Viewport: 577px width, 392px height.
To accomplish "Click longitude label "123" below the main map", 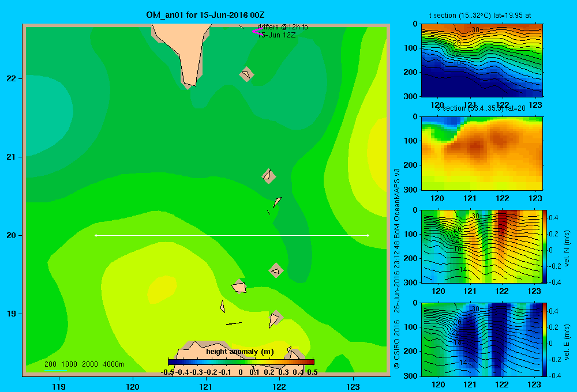I will click(353, 386).
